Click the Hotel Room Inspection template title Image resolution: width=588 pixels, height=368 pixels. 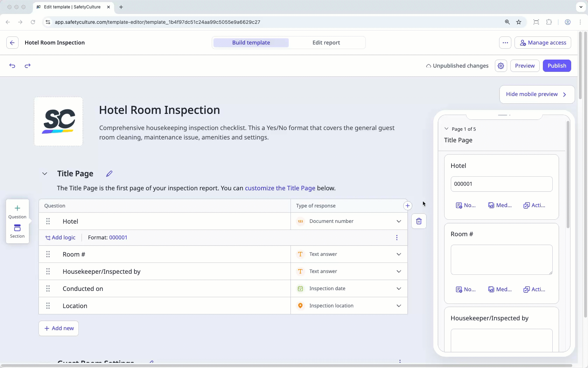[x=160, y=110]
